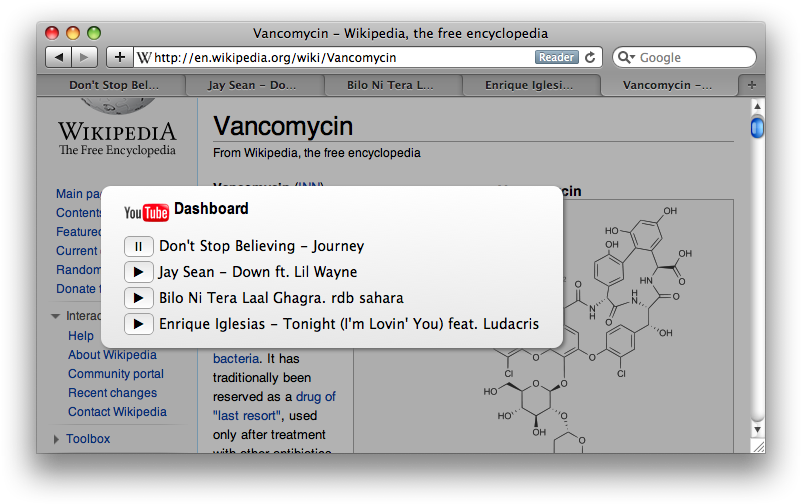Open the Community portal link

pyautogui.click(x=116, y=374)
